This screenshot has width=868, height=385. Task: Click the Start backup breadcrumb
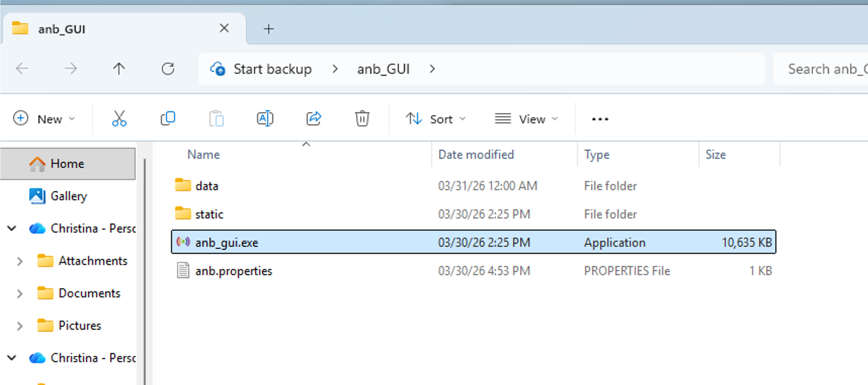tap(272, 69)
